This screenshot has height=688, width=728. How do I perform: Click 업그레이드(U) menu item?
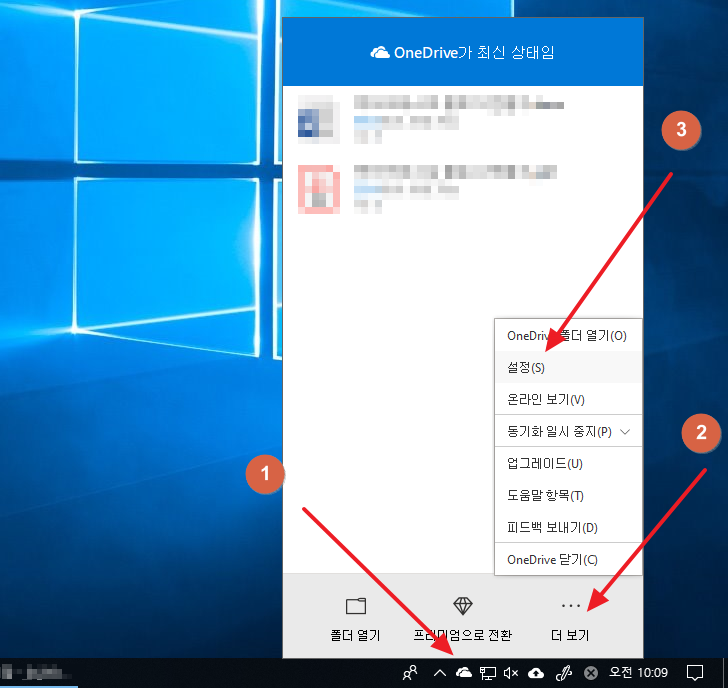coord(568,463)
